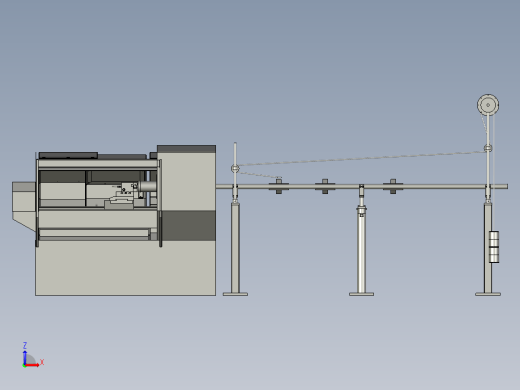Click the base plate of the left support stand
The image size is (520, 390).
pos(235,294)
